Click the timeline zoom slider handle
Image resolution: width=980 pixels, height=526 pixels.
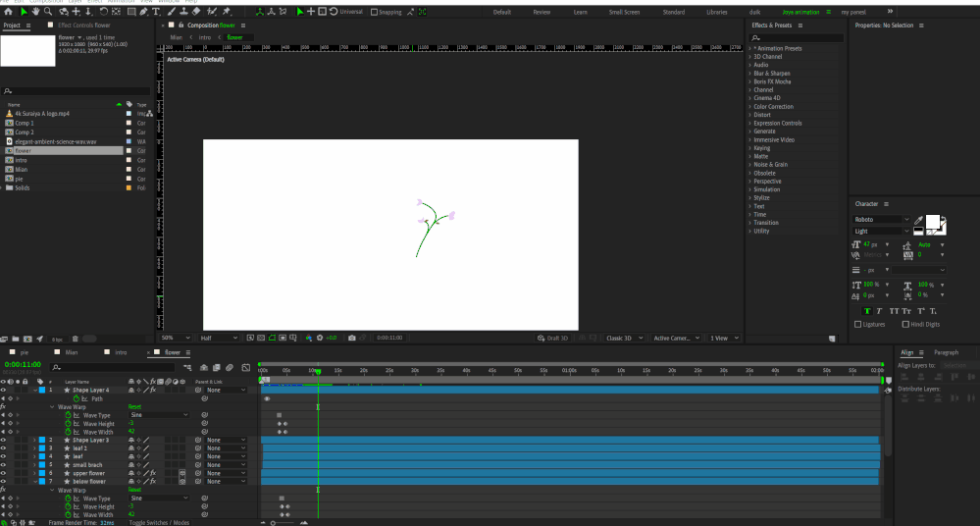pyautogui.click(x=273, y=522)
